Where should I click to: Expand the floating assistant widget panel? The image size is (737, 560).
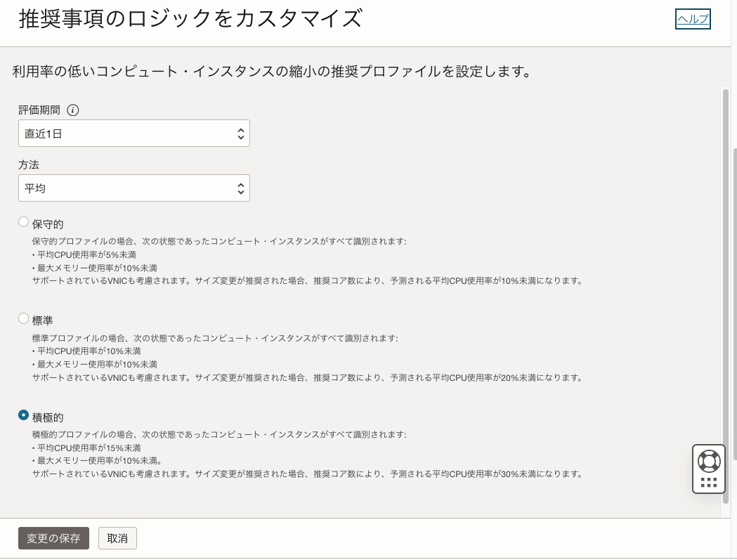(x=709, y=469)
